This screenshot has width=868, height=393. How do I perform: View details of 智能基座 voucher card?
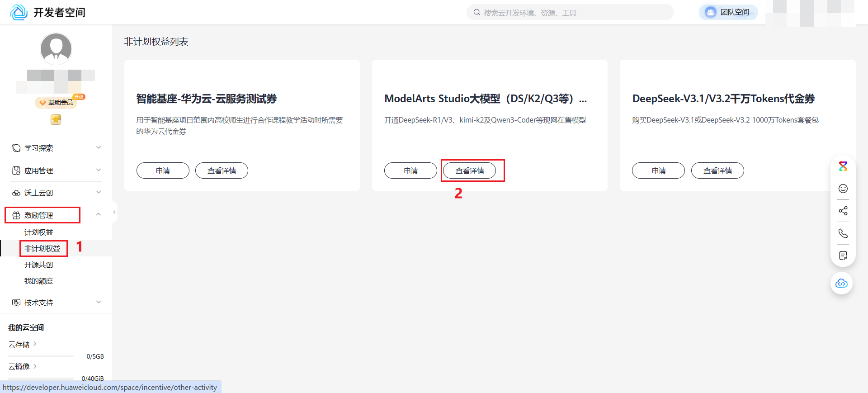[222, 170]
